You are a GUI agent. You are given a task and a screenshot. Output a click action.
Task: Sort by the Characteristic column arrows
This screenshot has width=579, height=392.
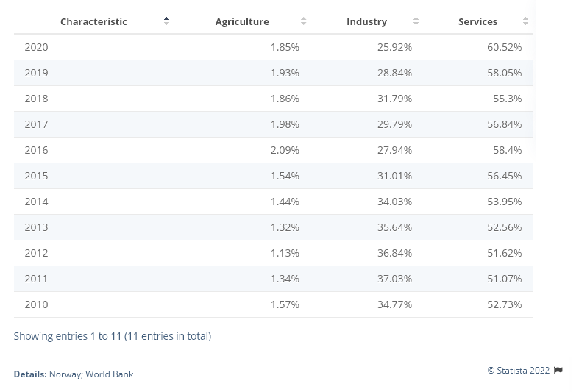[x=166, y=21]
